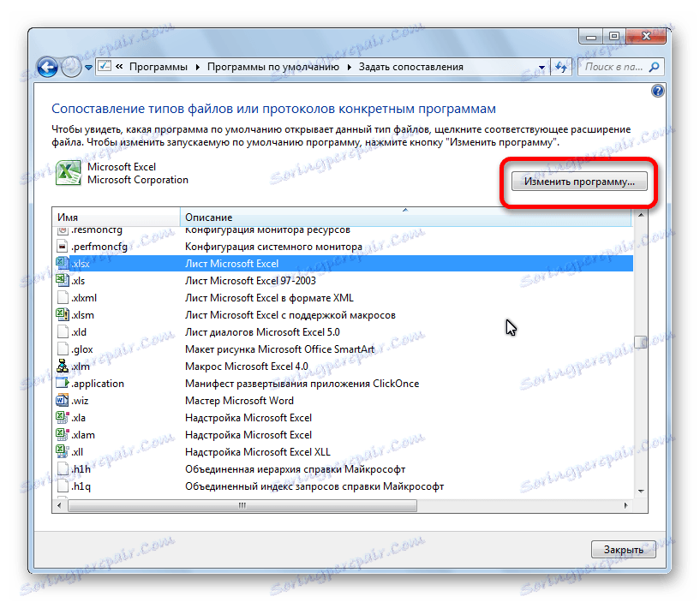Click the .xls Excel 97-2003 icon
This screenshot has height=602, width=700.
pyautogui.click(x=62, y=280)
